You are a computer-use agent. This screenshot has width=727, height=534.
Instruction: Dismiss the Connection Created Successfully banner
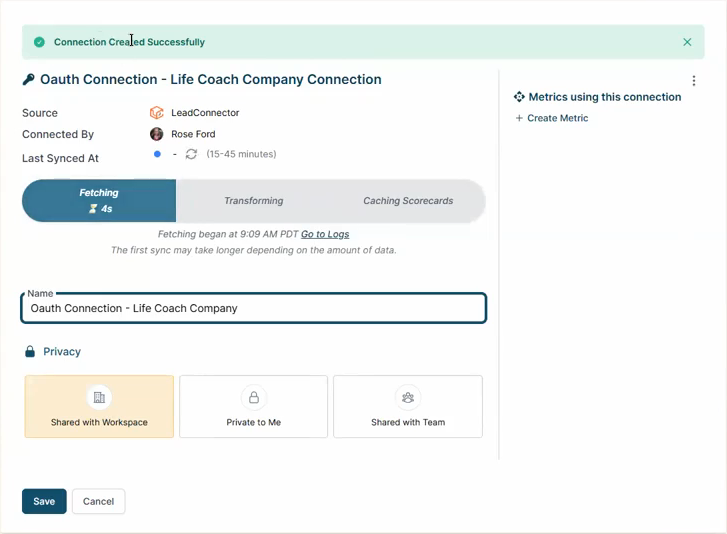[x=687, y=42]
